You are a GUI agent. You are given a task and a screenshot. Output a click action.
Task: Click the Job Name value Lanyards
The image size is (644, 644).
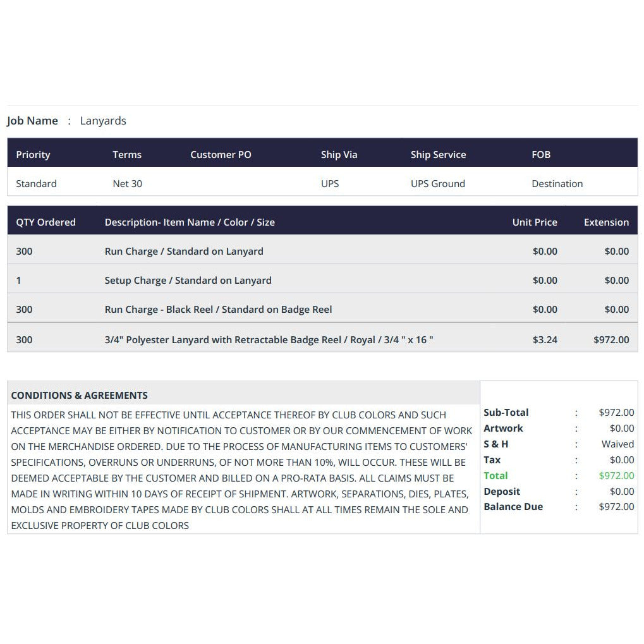coord(102,121)
